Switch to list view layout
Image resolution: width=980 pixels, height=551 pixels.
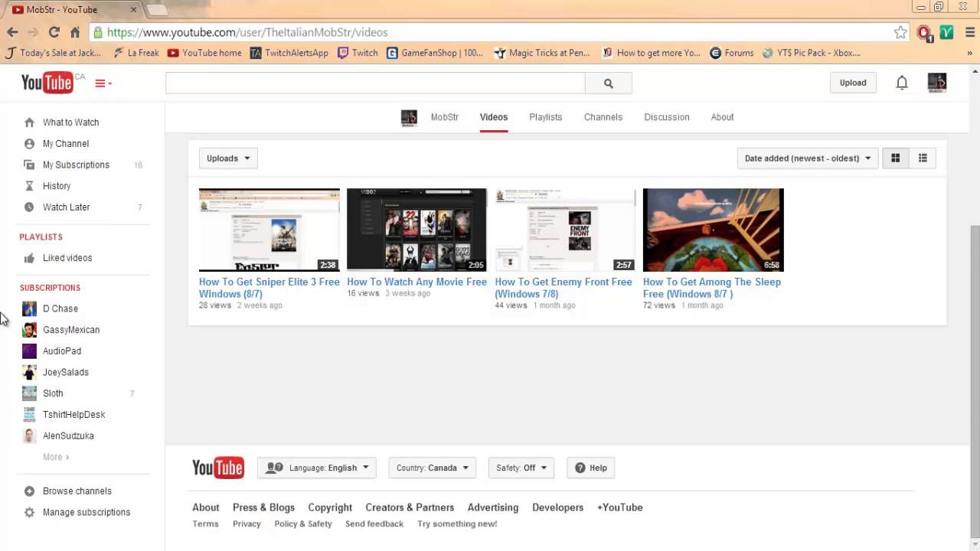click(x=923, y=158)
